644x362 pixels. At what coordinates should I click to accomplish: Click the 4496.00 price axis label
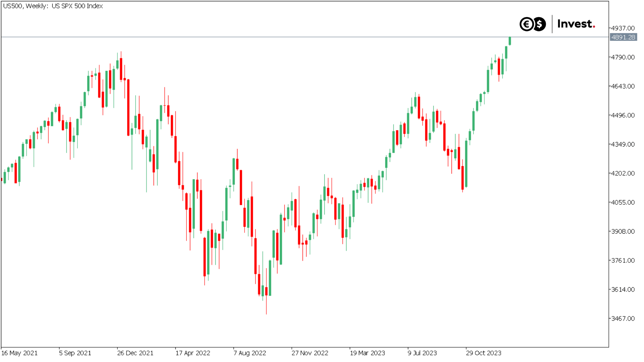pos(623,115)
